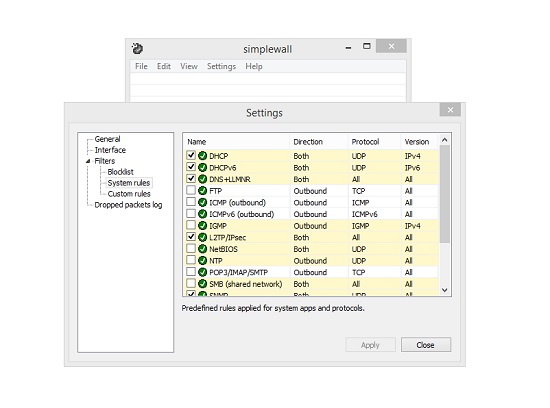Uncheck the L2TP/IPsec checkbox
Viewport: 550px width, 408px height.
click(191, 236)
